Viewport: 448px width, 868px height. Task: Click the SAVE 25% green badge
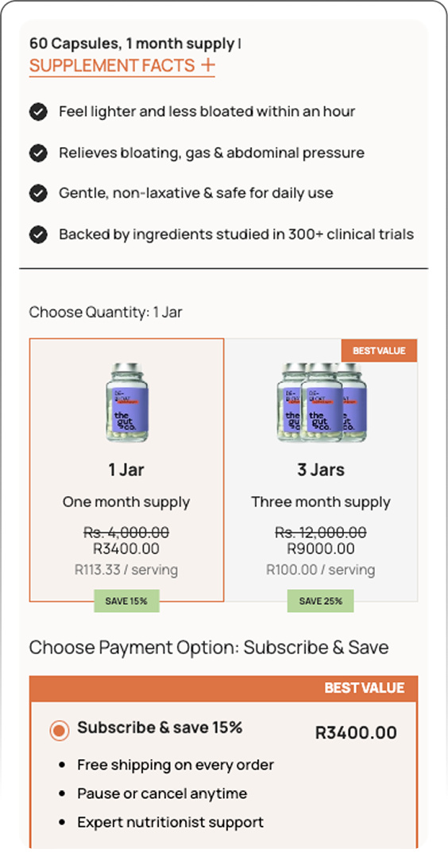pyautogui.click(x=320, y=601)
